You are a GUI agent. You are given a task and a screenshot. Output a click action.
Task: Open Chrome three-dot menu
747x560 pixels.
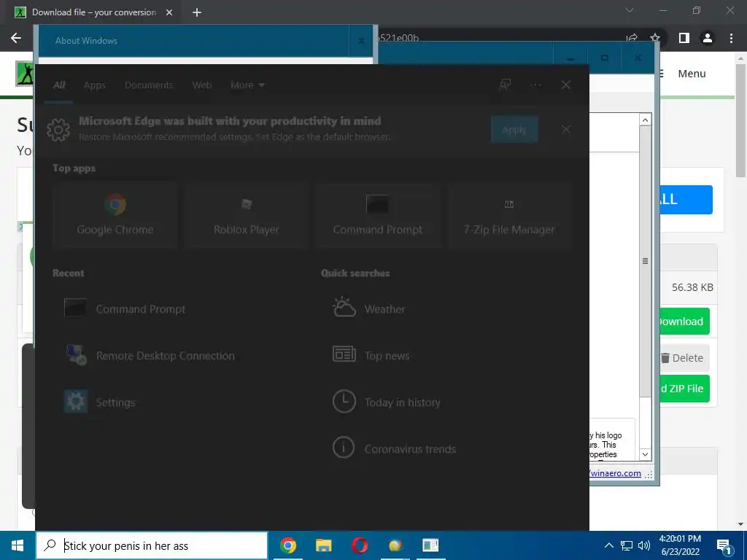731,38
